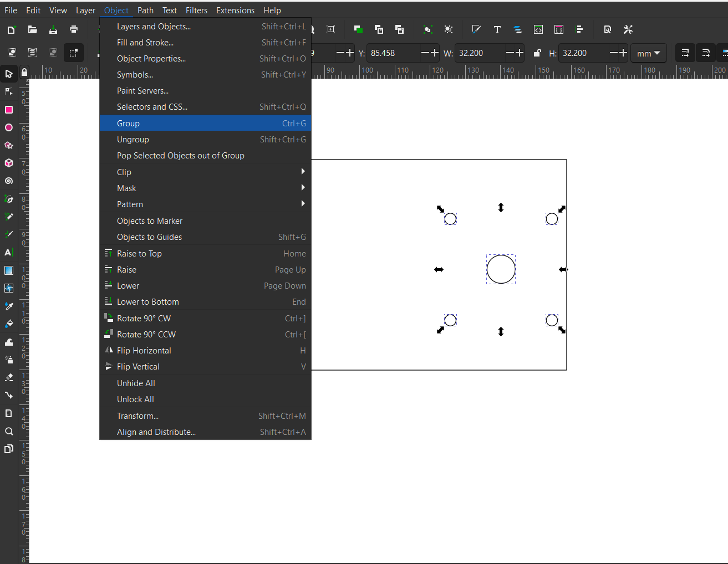728x564 pixels.
Task: Click the Duplicate icon with green square
Action: coord(358,30)
